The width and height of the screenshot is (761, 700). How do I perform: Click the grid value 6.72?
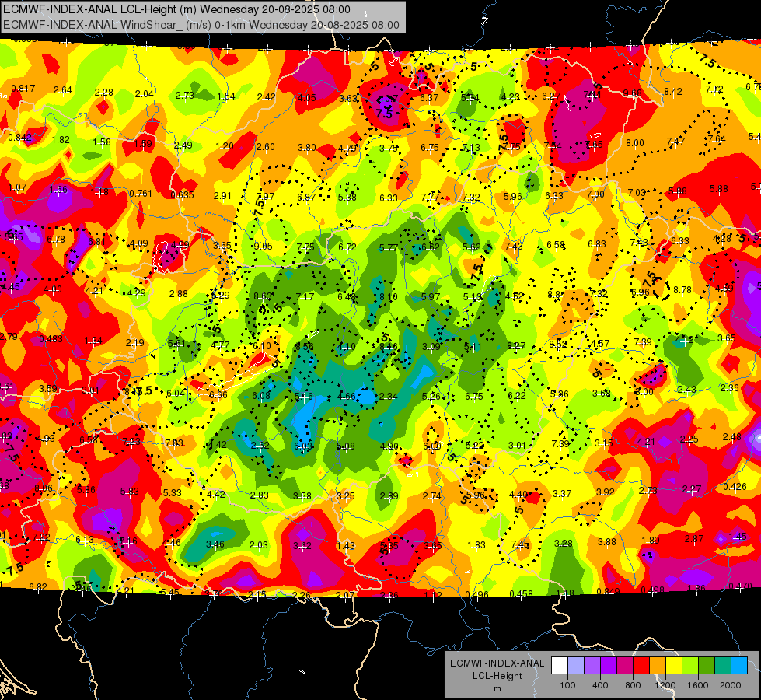point(347,247)
